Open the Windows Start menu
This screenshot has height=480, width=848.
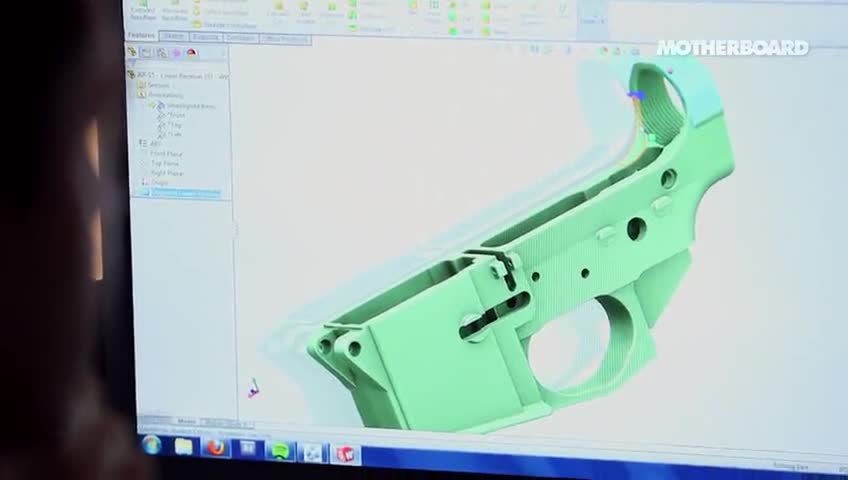pyautogui.click(x=152, y=444)
